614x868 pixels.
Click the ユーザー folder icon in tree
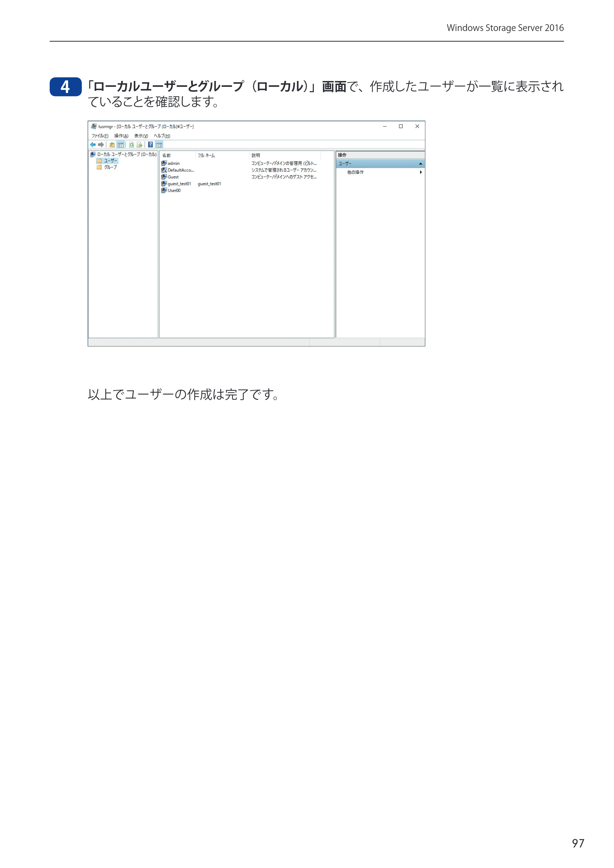(x=99, y=161)
